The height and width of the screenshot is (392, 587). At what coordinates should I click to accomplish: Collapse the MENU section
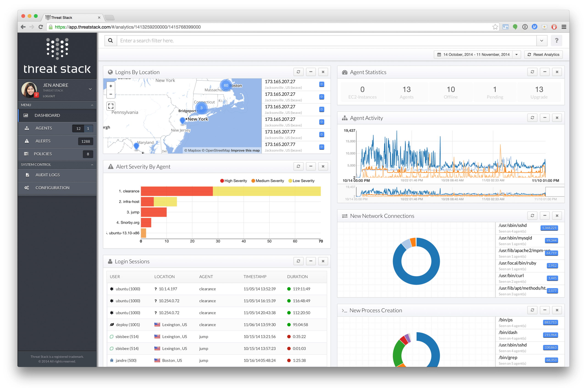click(x=92, y=105)
